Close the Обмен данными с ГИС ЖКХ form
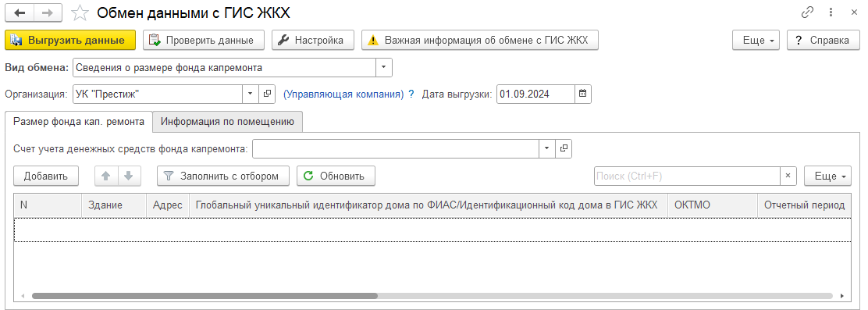 tap(854, 12)
